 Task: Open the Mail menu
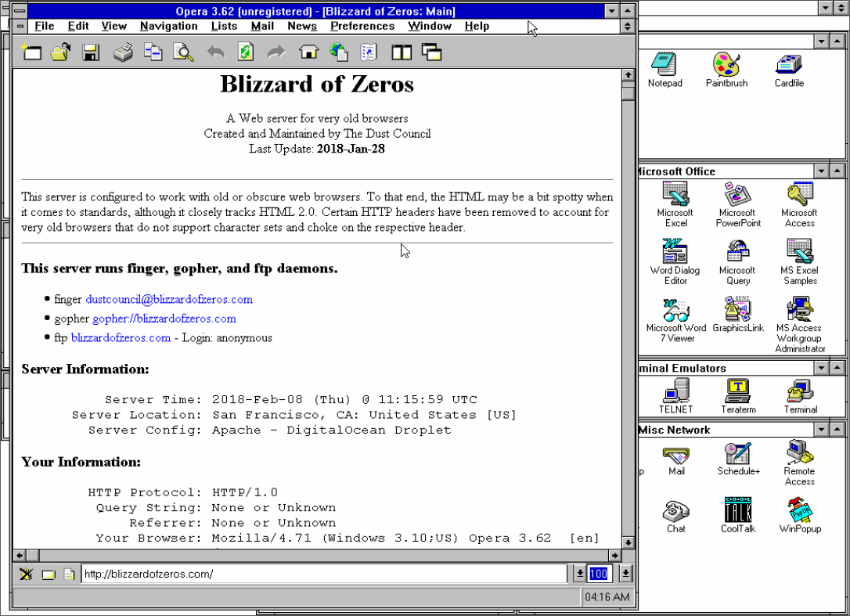tap(262, 26)
